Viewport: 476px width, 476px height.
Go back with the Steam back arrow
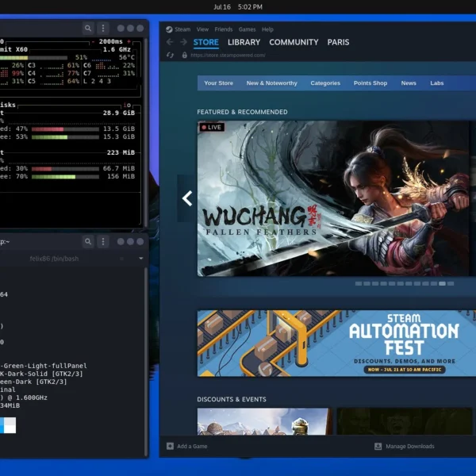[x=170, y=42]
